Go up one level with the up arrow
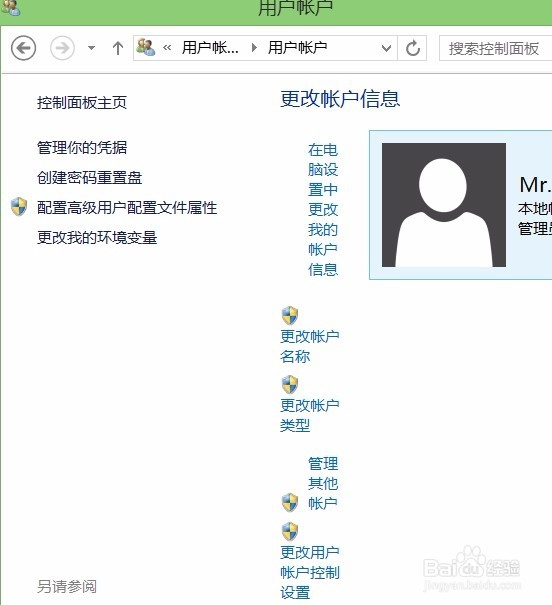This screenshot has width=552, height=605. 118,48
